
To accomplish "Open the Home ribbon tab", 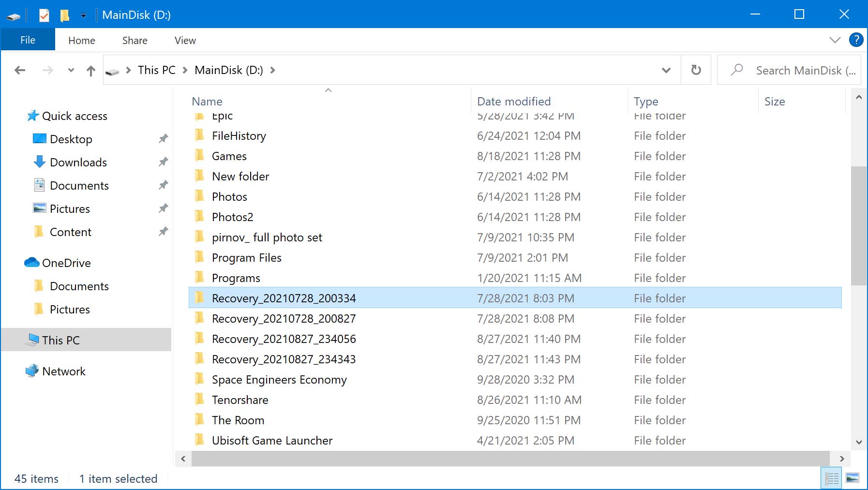I will coord(82,40).
